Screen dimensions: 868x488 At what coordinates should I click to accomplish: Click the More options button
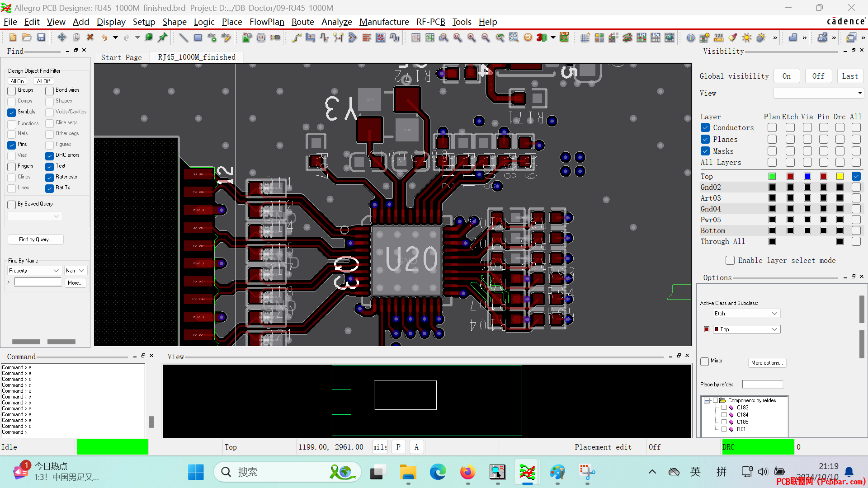tap(767, 363)
